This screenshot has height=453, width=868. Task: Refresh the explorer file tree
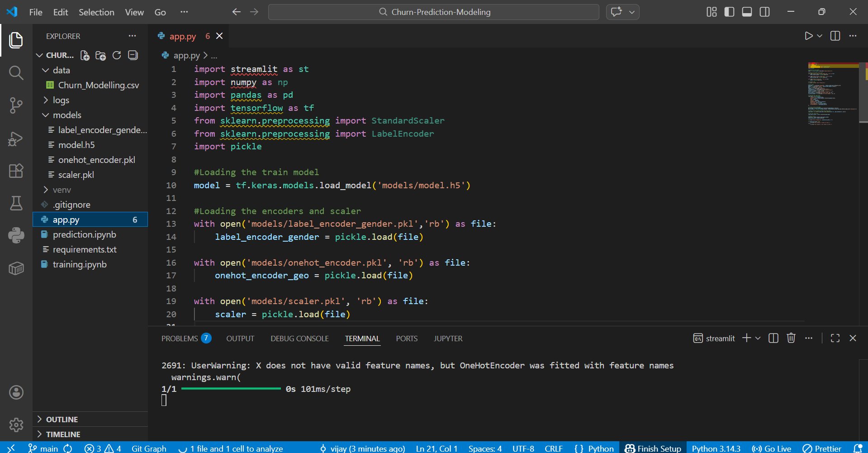(117, 55)
